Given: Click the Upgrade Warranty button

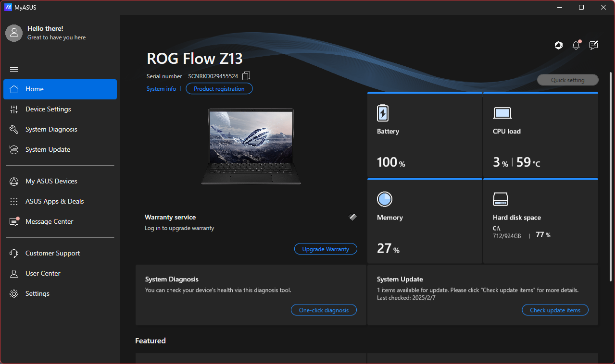Looking at the screenshot, I should tap(326, 249).
